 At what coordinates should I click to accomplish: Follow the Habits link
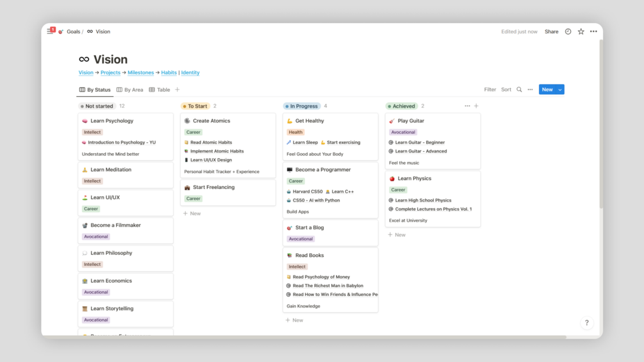click(x=169, y=72)
